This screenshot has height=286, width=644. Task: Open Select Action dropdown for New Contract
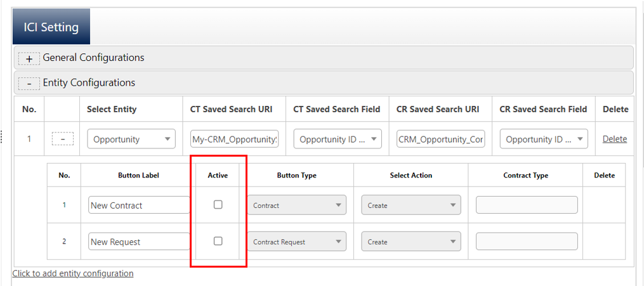[411, 205]
